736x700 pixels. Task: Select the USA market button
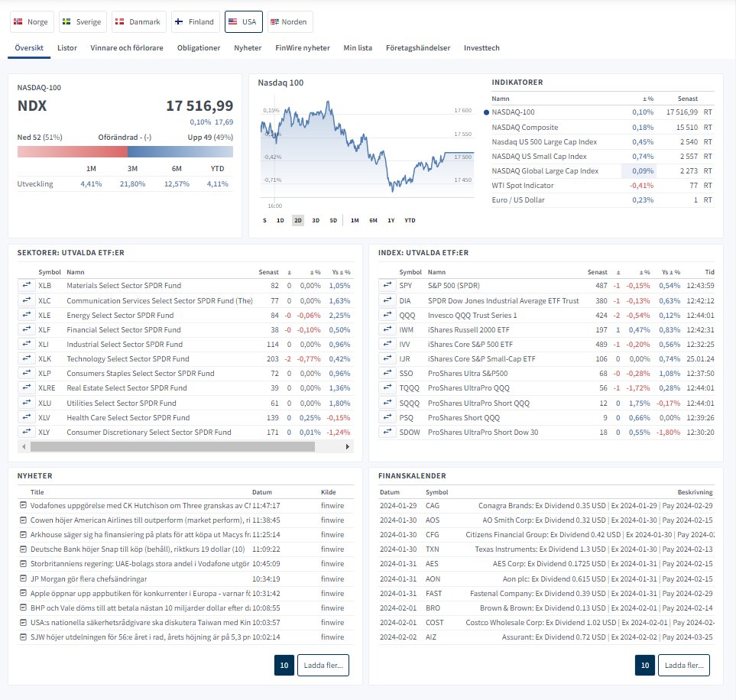point(244,21)
